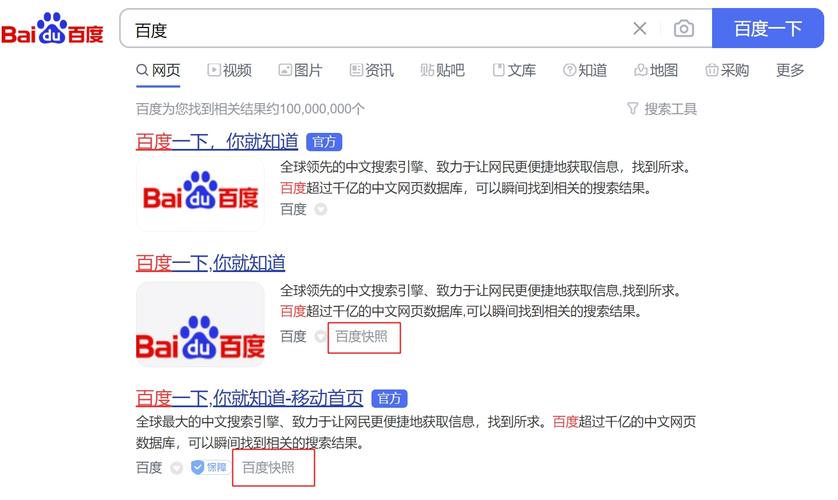Click the 百度 source name under third result
838x500 pixels.
(x=149, y=468)
